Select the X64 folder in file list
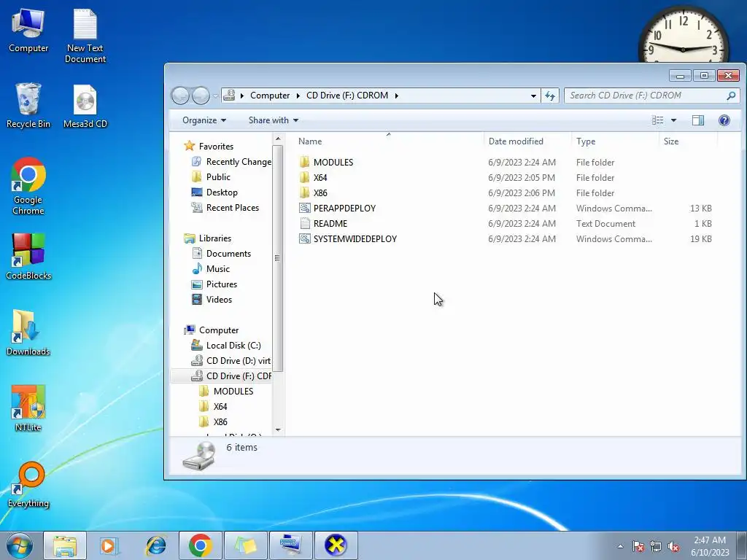The height and width of the screenshot is (560, 747). click(x=320, y=178)
